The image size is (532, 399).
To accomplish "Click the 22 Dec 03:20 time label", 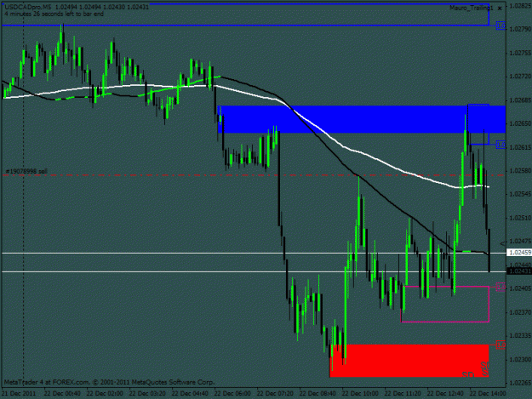I will tap(147, 394).
